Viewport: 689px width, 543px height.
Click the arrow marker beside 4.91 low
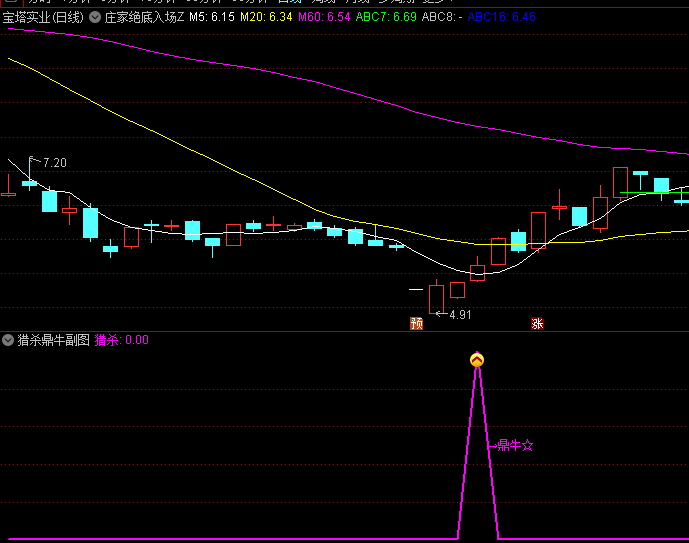(x=440, y=314)
